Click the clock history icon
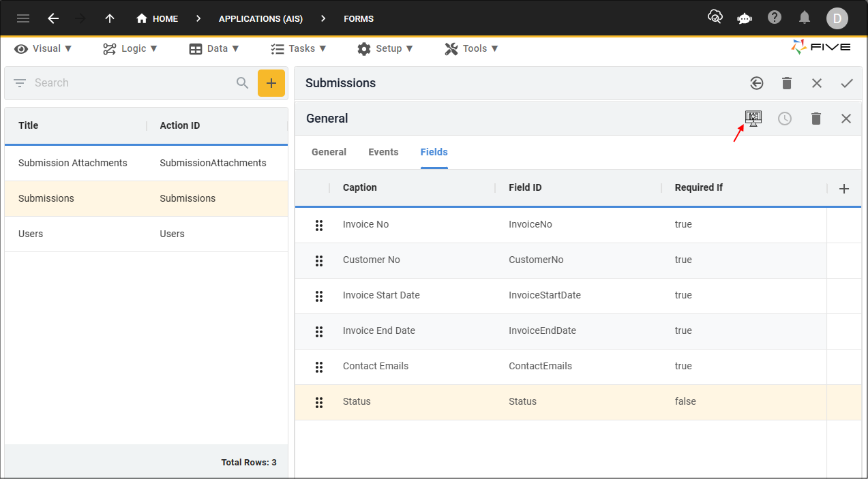 tap(785, 119)
